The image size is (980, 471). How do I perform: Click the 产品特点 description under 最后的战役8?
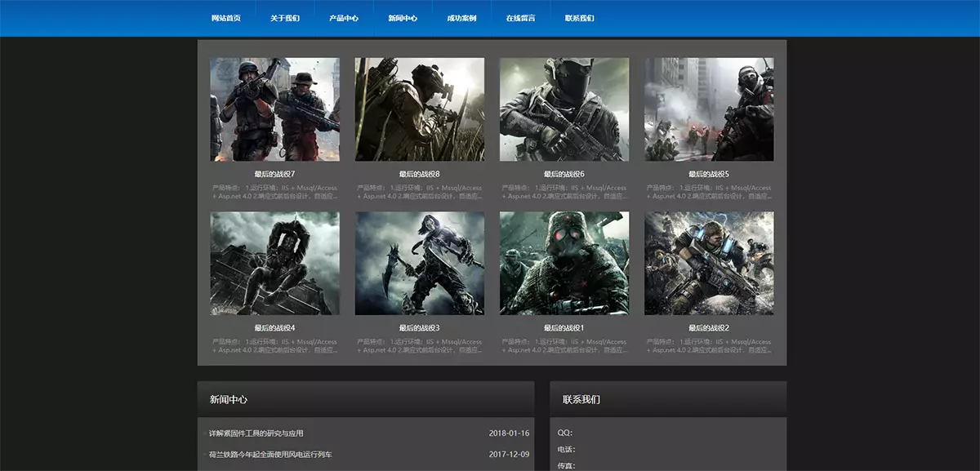pyautogui.click(x=420, y=192)
